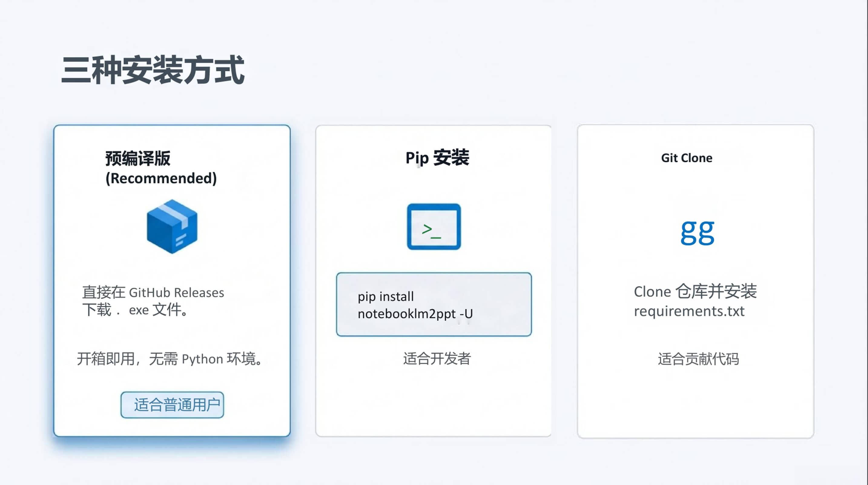The width and height of the screenshot is (868, 485).
Task: Click the terminal prompt icon
Action: (x=434, y=227)
